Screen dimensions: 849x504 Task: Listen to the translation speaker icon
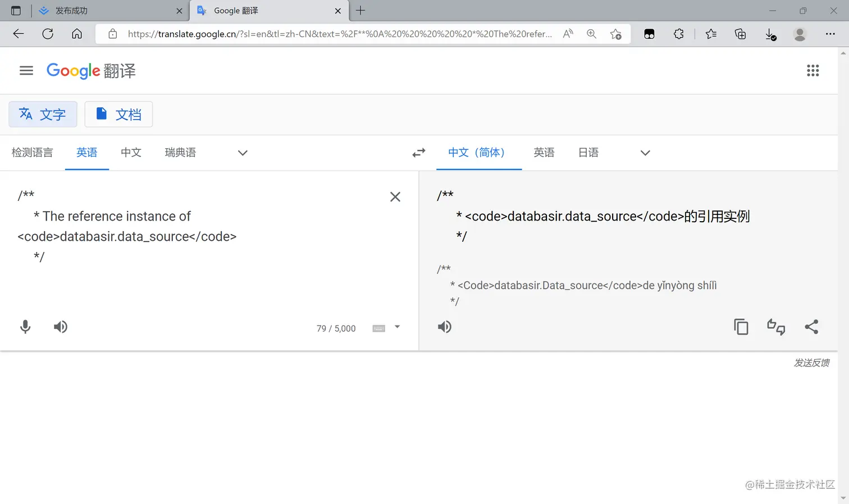click(445, 327)
